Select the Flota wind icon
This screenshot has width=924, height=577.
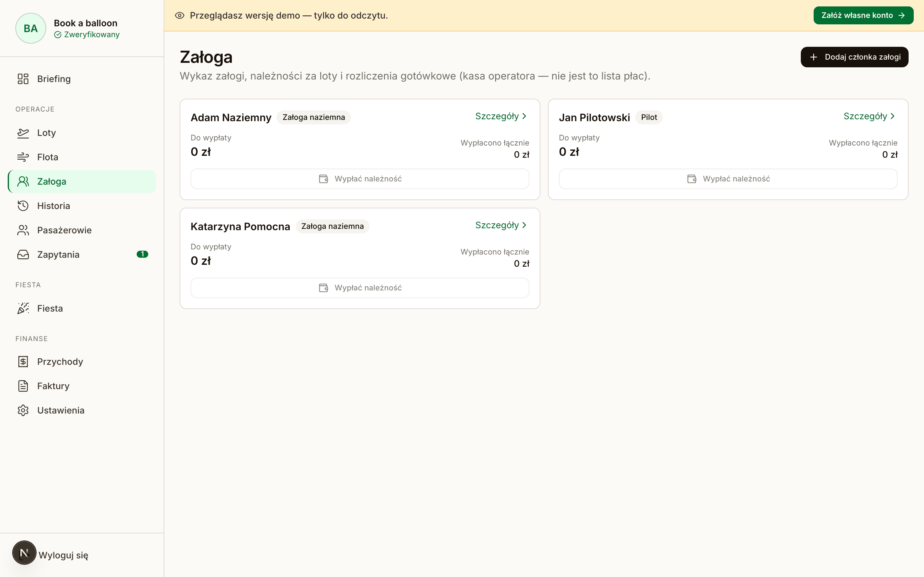pos(23,157)
